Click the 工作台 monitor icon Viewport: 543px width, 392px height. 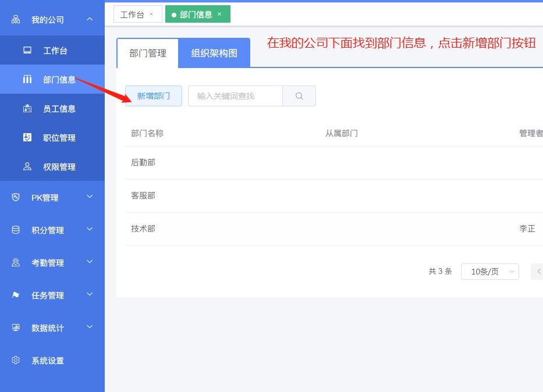(x=27, y=51)
